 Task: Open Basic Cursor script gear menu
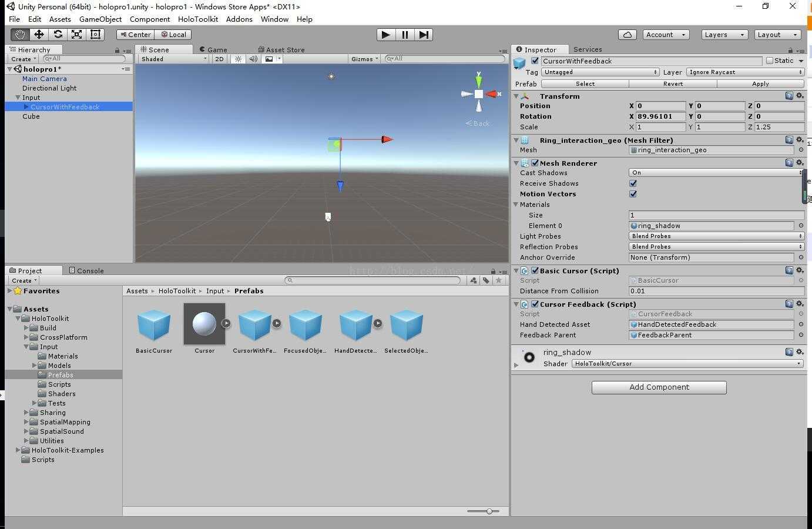800,270
